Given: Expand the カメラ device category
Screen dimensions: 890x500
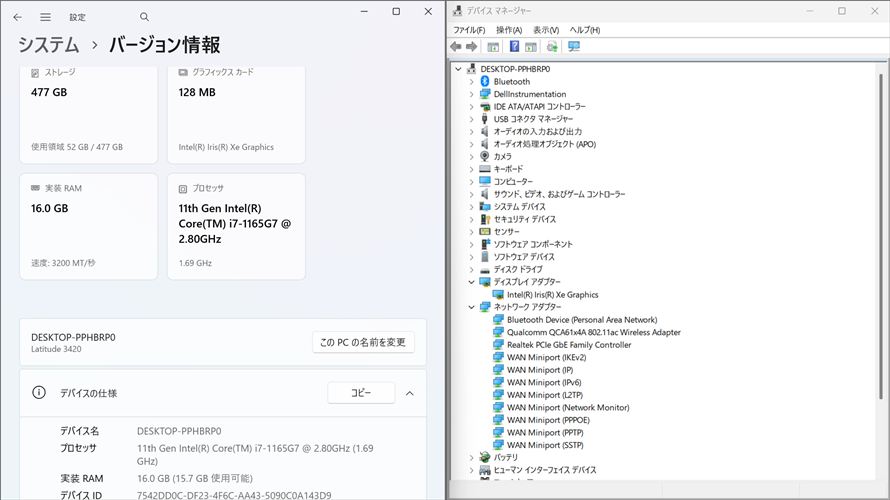Looking at the screenshot, I should click(x=472, y=157).
